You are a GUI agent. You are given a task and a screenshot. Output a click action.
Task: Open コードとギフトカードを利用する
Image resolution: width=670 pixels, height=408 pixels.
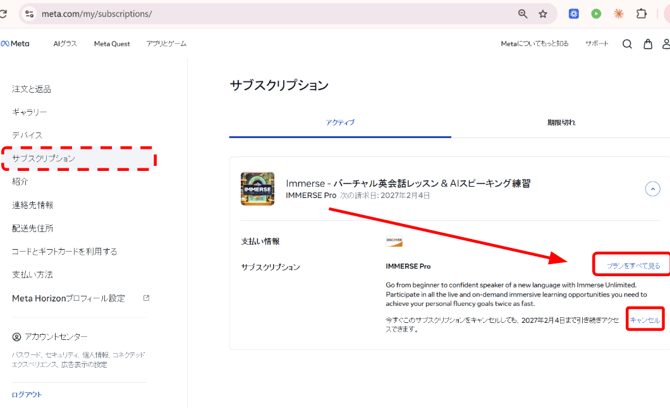click(64, 251)
